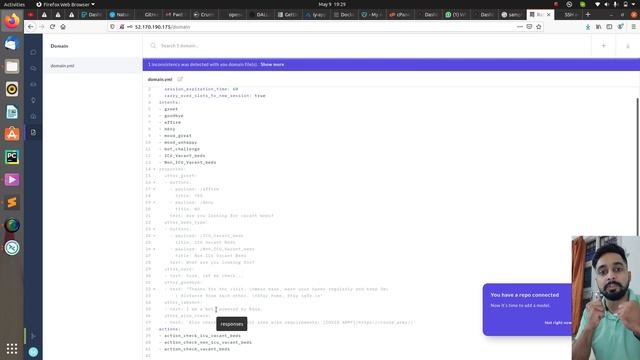Open the clock showing May 9 19:29
The width and height of the screenshot is (640, 360).
[x=332, y=4]
